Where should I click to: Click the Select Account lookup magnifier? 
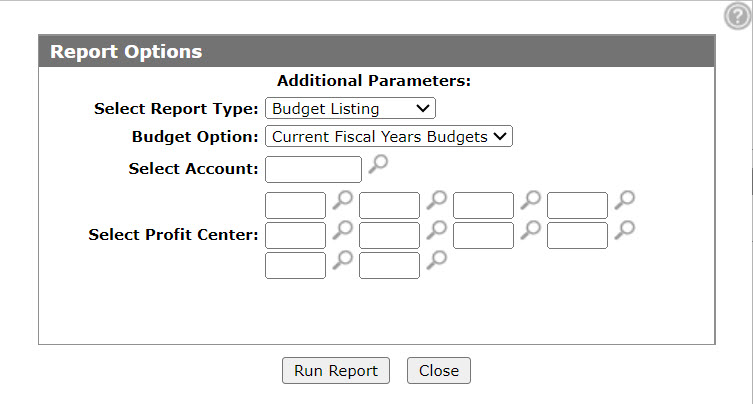coord(378,164)
